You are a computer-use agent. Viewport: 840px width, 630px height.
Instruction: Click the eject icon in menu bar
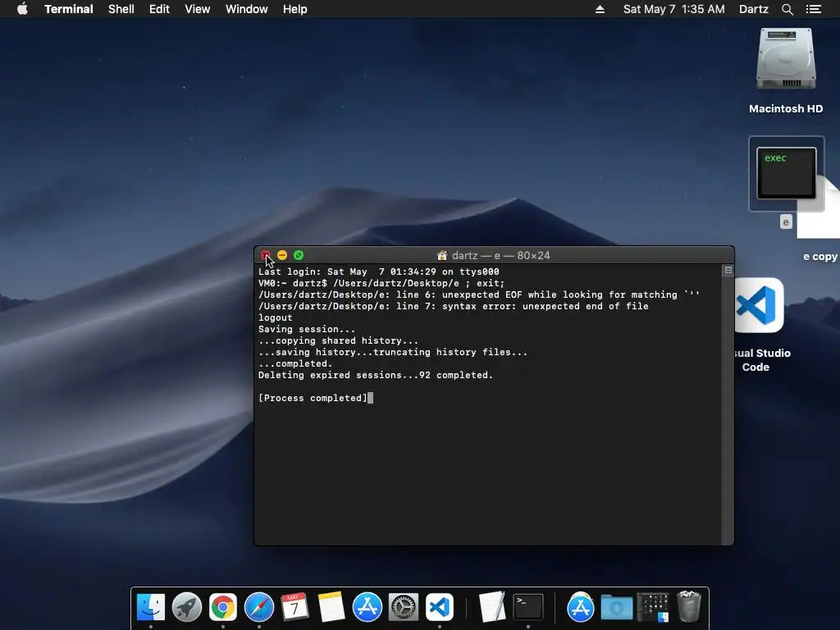point(600,9)
